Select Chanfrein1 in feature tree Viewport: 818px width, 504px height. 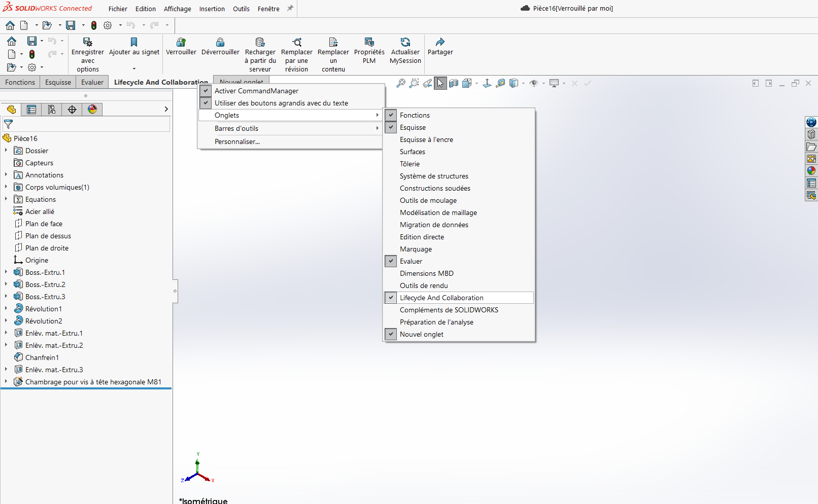[42, 357]
